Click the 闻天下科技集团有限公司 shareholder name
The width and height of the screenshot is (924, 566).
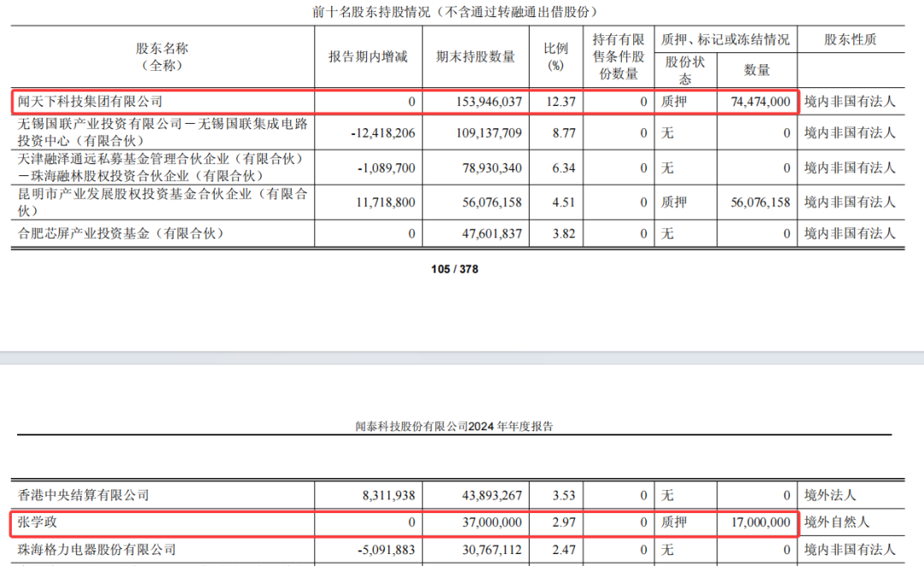pyautogui.click(x=90, y=101)
